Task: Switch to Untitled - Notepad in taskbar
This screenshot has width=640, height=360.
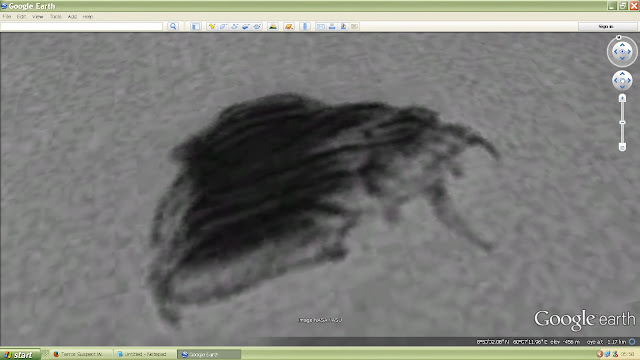Action: point(145,354)
